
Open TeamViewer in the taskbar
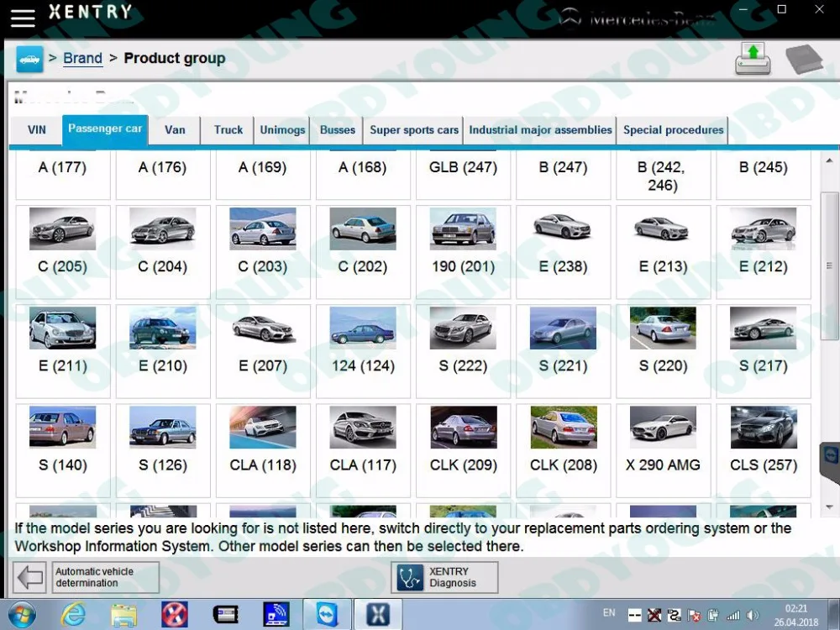pyautogui.click(x=327, y=615)
